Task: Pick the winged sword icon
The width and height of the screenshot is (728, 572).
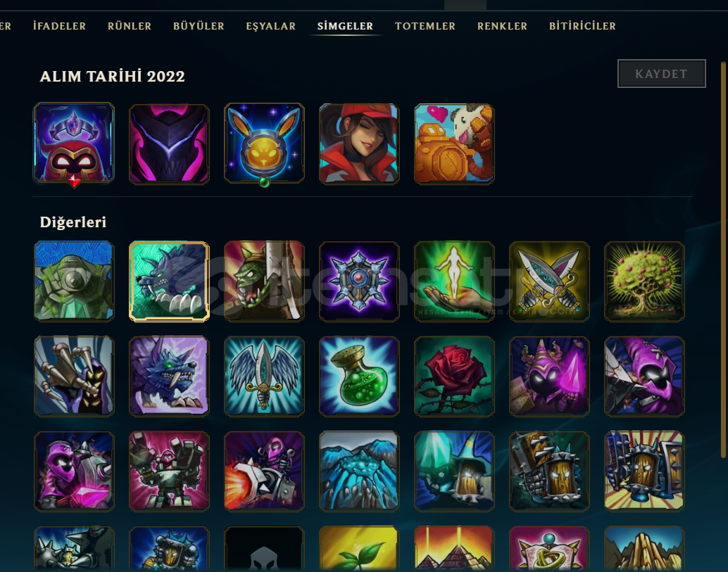Action: coord(264,376)
